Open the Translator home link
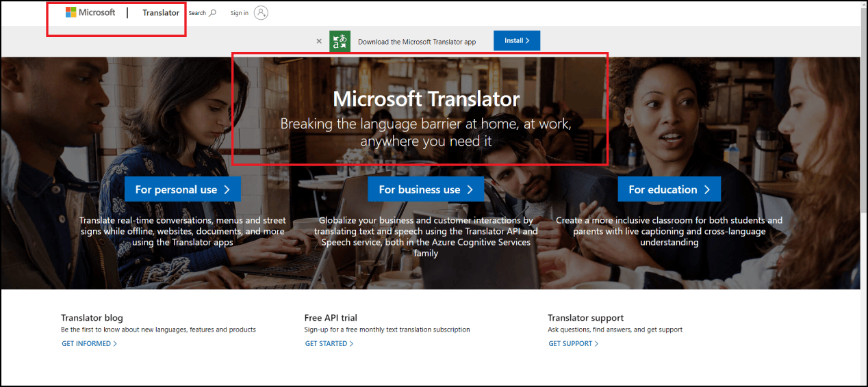The width and height of the screenshot is (868, 387). (161, 12)
